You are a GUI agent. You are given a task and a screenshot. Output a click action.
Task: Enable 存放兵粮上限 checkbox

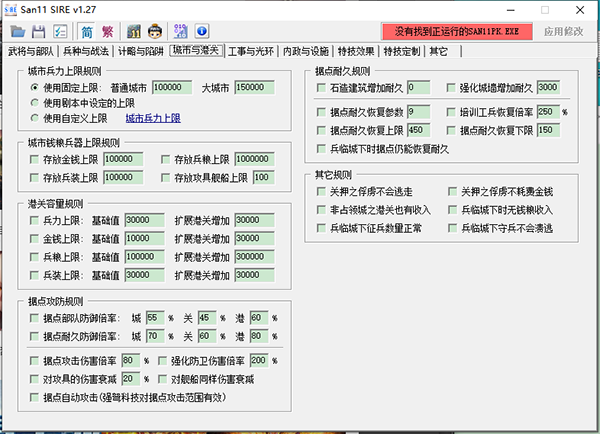[x=166, y=159]
